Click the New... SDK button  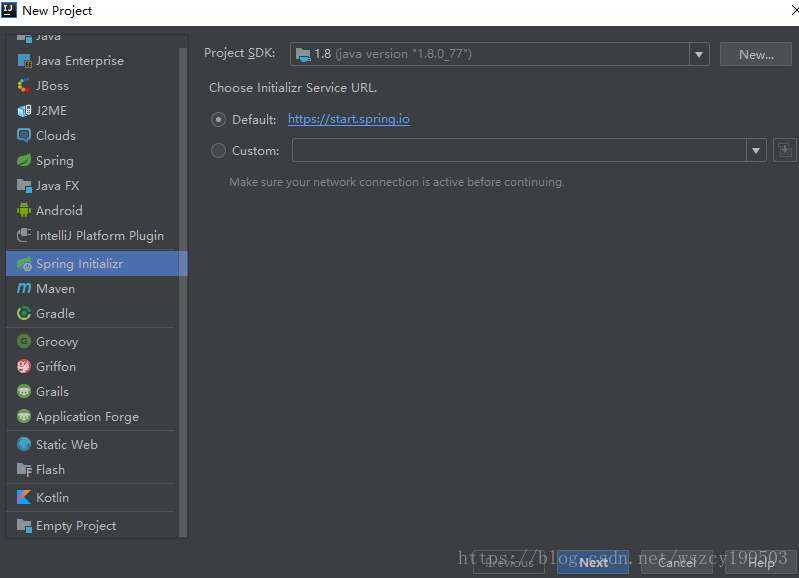click(x=756, y=54)
